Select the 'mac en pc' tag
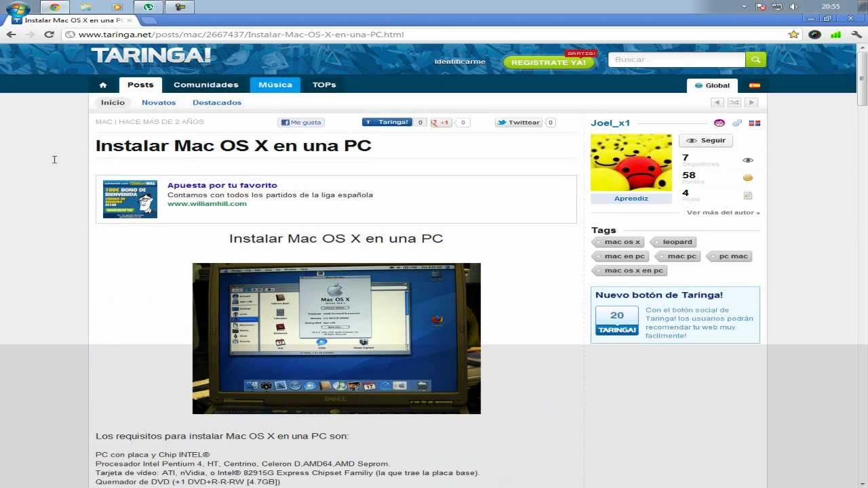This screenshot has width=868, height=488. pyautogui.click(x=620, y=256)
